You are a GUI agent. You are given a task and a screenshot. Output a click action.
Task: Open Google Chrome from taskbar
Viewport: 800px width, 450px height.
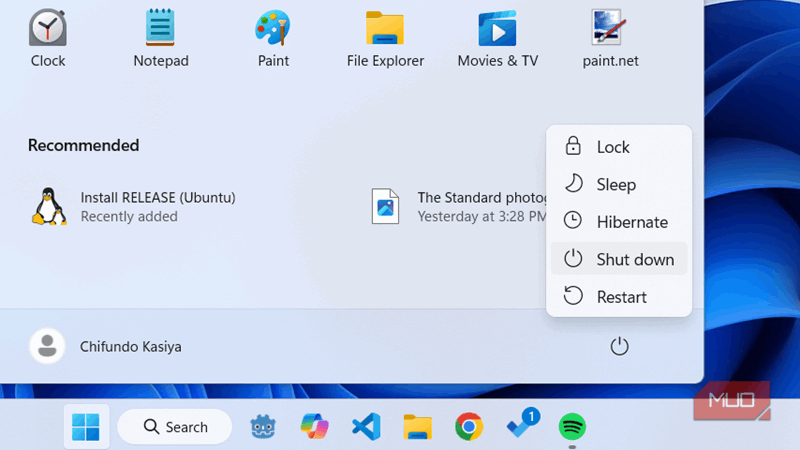(x=469, y=427)
